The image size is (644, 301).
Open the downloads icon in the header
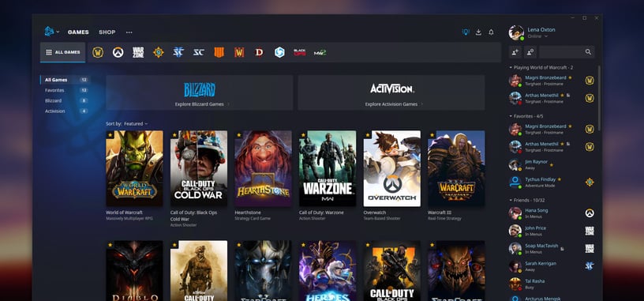click(x=478, y=32)
